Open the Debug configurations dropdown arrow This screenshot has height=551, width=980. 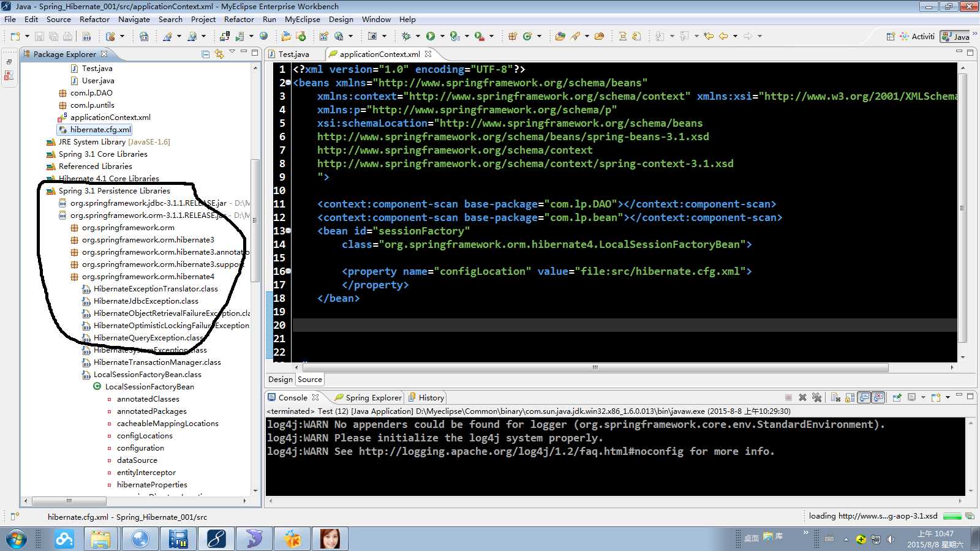click(417, 36)
